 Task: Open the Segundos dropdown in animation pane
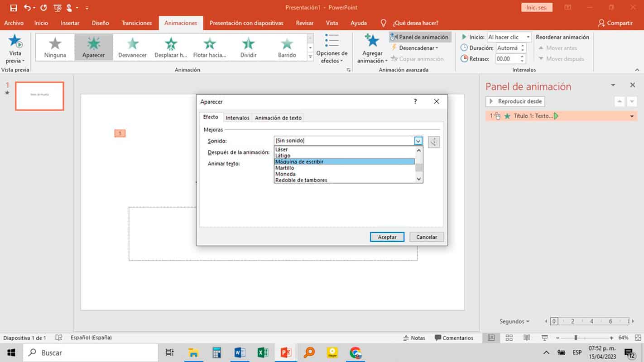point(514,321)
